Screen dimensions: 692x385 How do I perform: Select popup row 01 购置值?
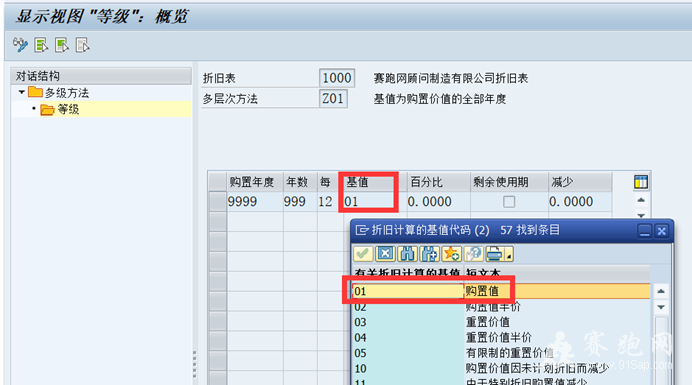[x=501, y=291]
